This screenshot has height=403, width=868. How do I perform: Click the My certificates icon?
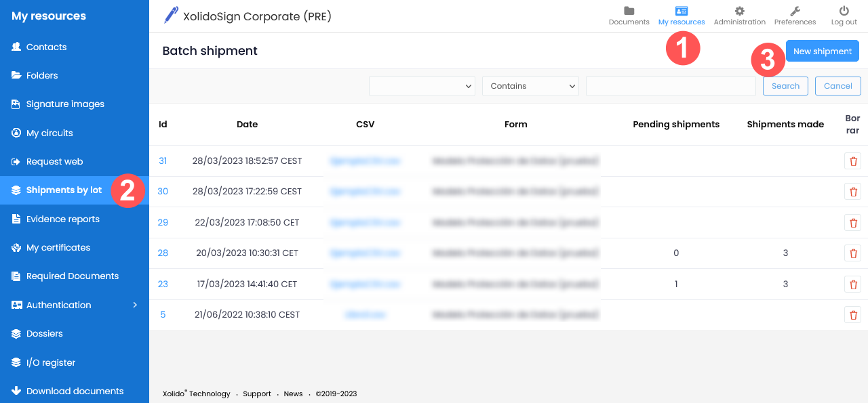[16, 247]
